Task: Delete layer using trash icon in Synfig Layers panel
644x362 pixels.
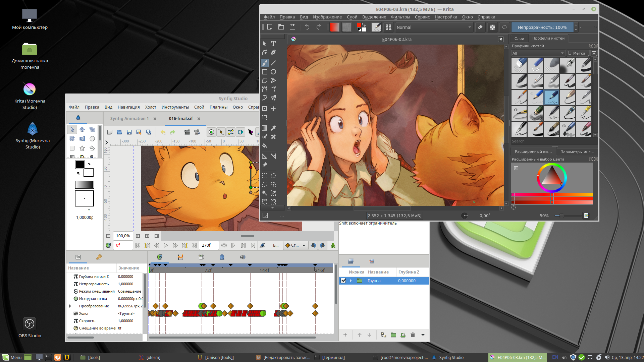Action: (x=413, y=335)
